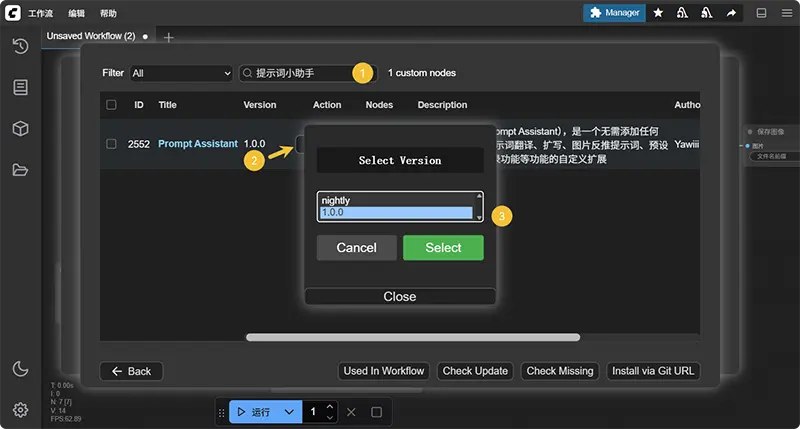Click the Check Update button
Screen dimensions: 800x429
(x=475, y=371)
